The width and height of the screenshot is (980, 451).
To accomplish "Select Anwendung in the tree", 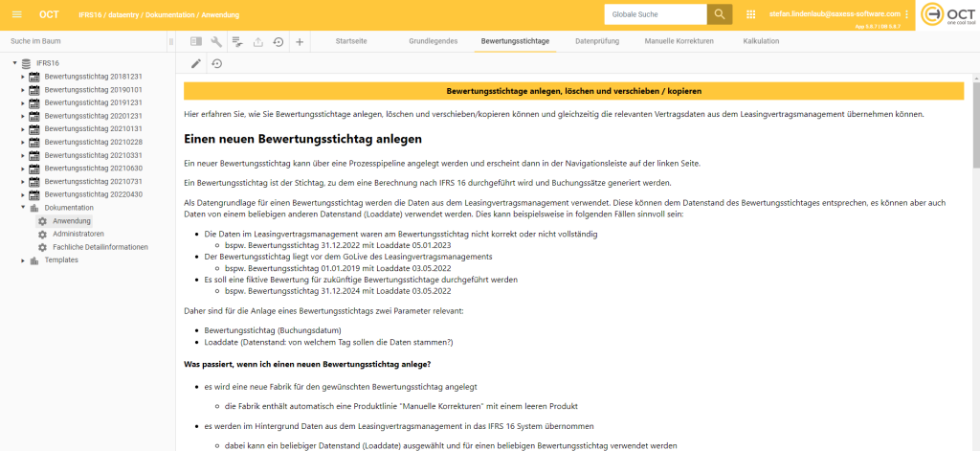I will tap(72, 221).
